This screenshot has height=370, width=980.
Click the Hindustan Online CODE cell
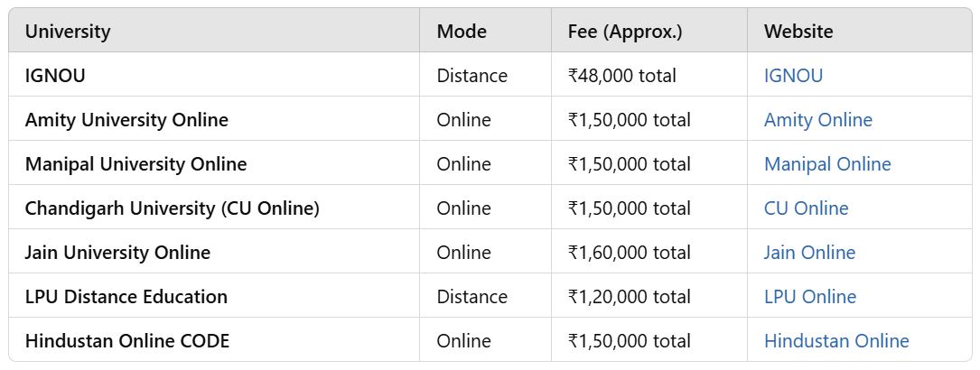(127, 341)
